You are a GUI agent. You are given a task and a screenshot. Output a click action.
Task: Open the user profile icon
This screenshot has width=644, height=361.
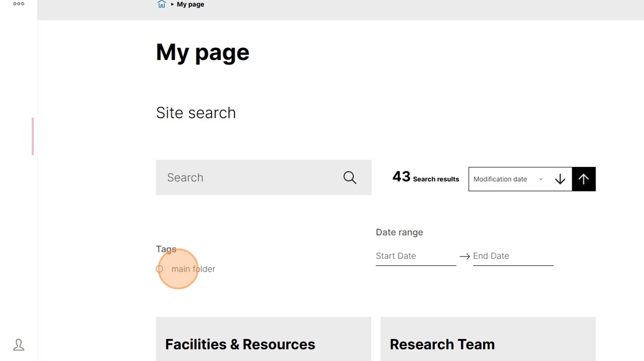pyautogui.click(x=18, y=344)
